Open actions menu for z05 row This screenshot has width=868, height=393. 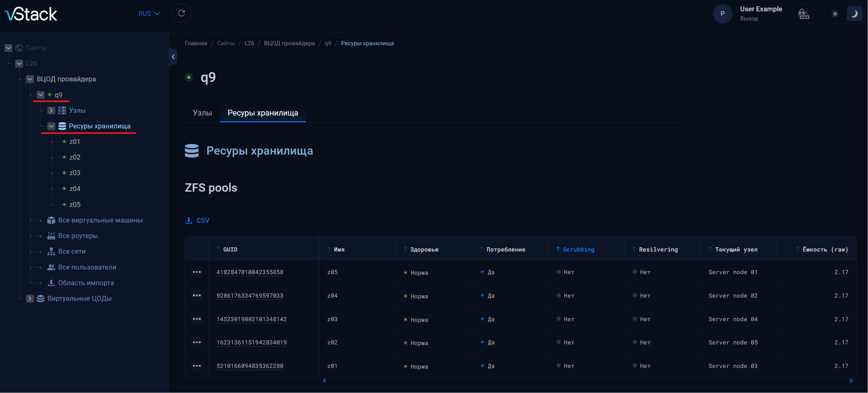pyautogui.click(x=197, y=272)
